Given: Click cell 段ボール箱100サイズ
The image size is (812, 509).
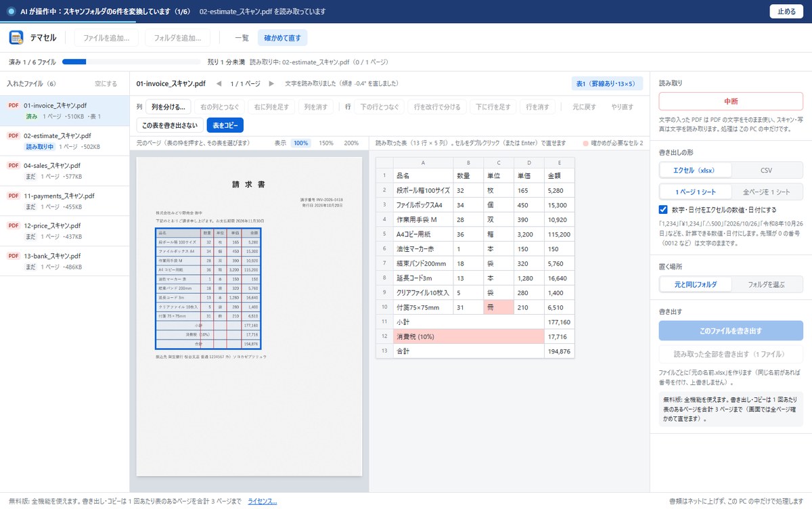Looking at the screenshot, I should tap(423, 190).
